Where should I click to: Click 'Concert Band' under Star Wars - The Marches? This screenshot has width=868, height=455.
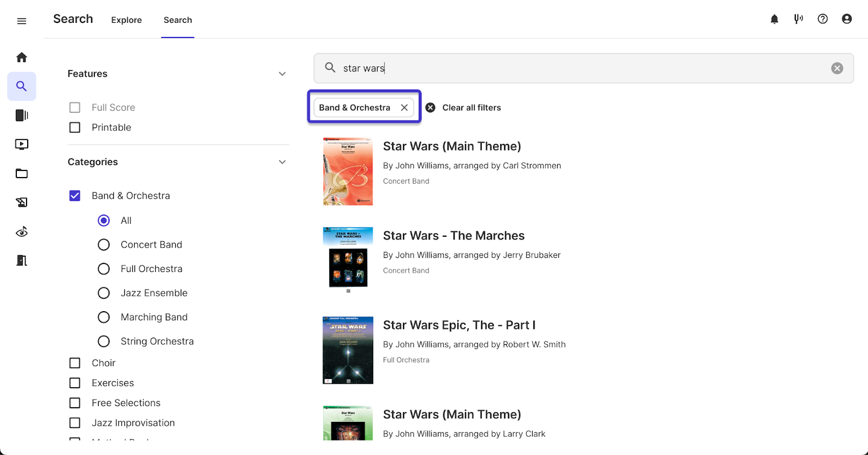406,270
